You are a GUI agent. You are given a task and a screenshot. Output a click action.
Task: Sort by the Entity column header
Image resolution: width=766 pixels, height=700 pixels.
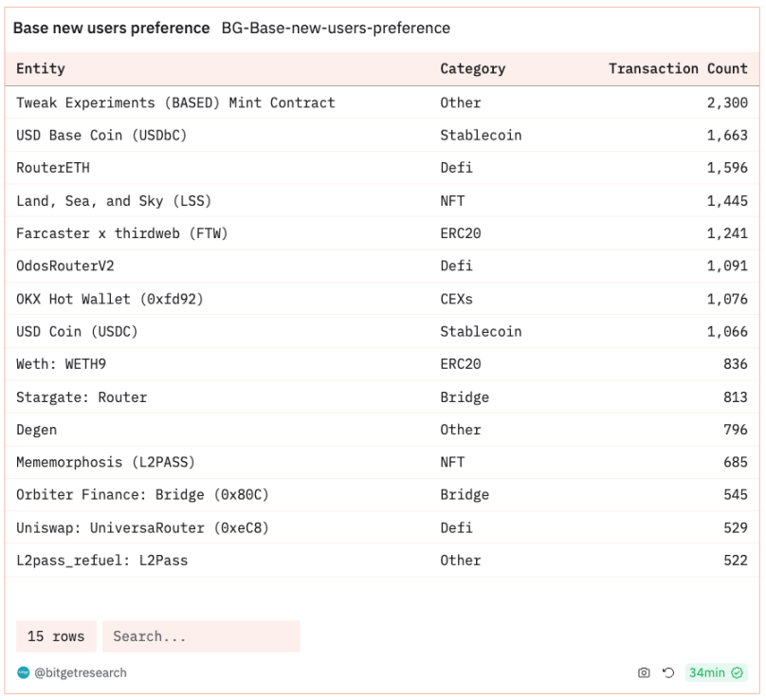click(x=41, y=68)
